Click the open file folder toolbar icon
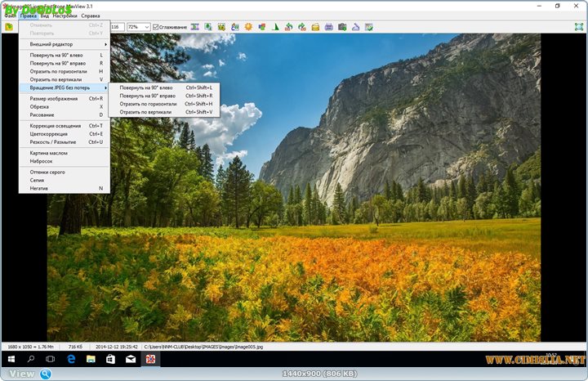 pos(8,27)
